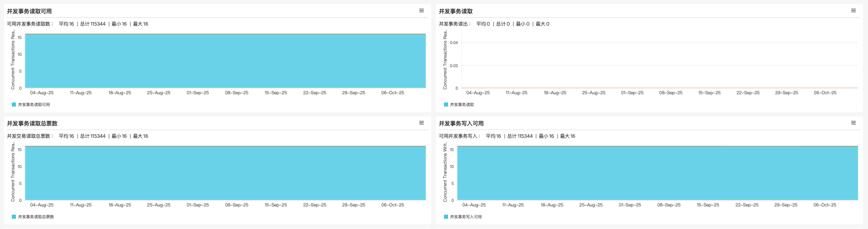Click 01-Sep-25 on 并发事务读取可用 chart axis
The width and height of the screenshot is (868, 229).
(197, 93)
